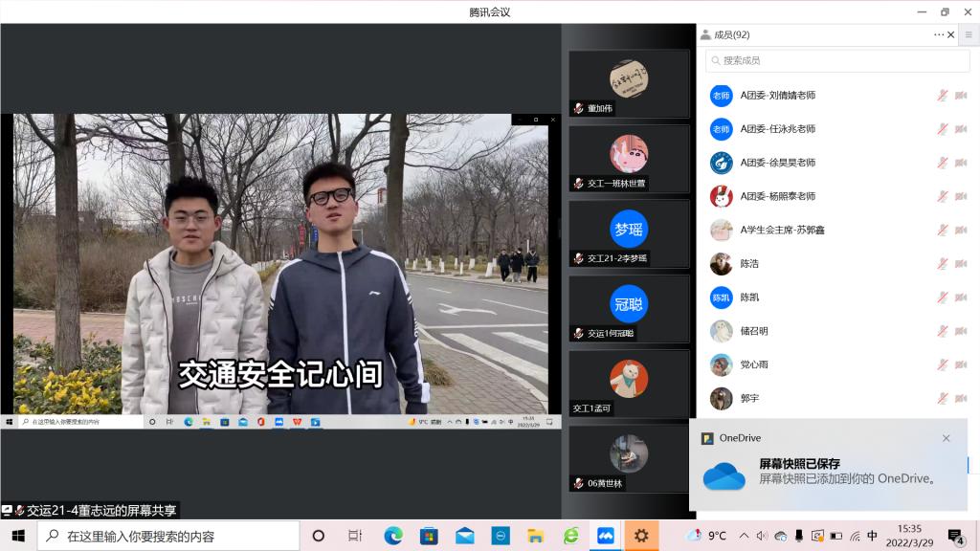Click the Mail app icon in taskbar
This screenshot has height=551, width=980.
coord(465,536)
